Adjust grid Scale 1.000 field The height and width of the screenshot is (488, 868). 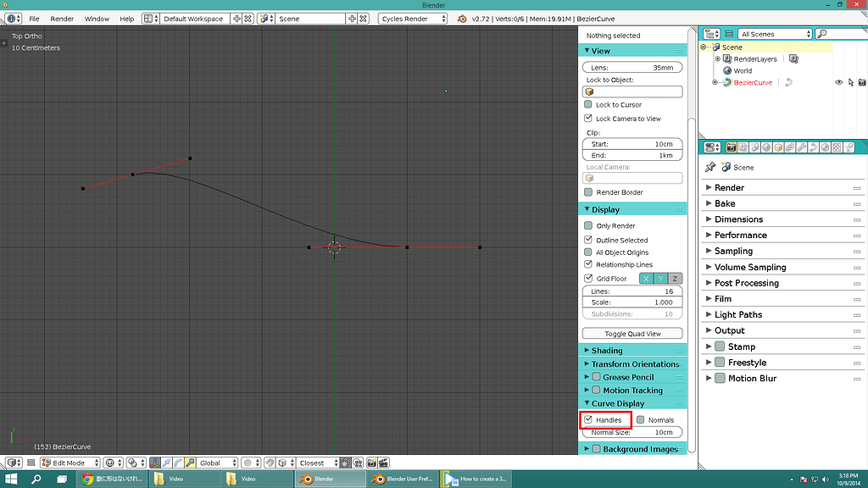(632, 302)
